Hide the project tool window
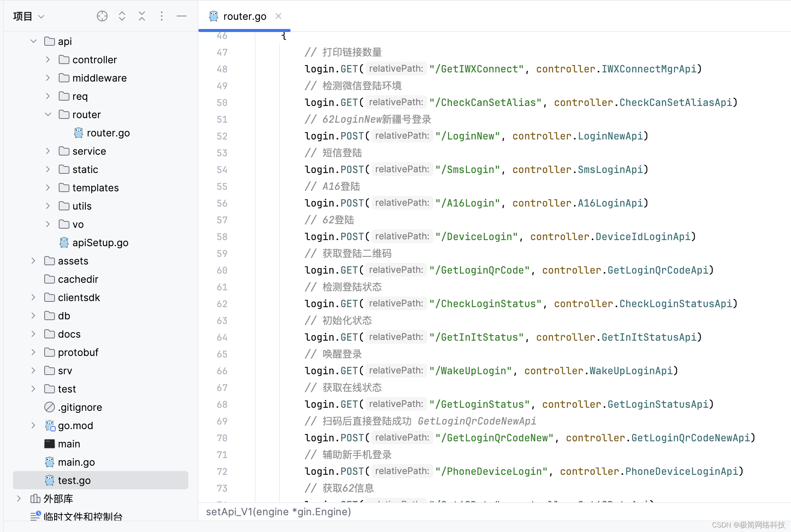Screen dimensions: 791x532 point(182,16)
